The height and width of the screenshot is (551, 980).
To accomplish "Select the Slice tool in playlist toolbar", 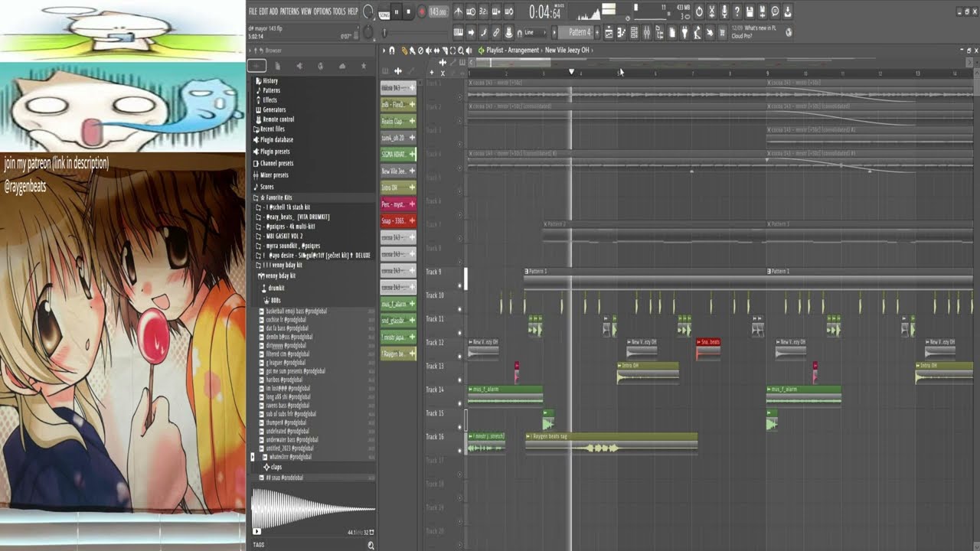I will [x=445, y=51].
